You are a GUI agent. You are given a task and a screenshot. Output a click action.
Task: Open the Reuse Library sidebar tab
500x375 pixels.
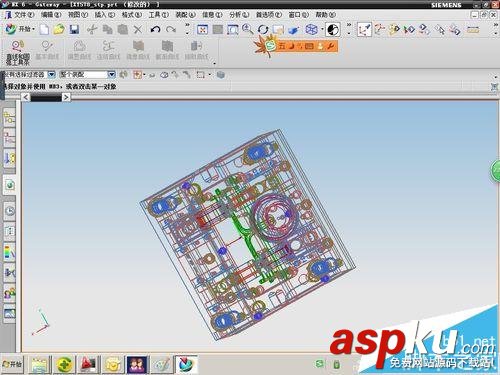click(9, 159)
